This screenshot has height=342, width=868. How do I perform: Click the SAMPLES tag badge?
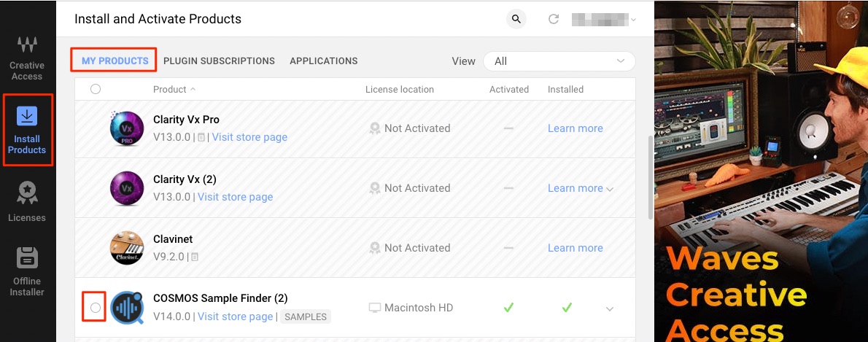click(x=306, y=317)
